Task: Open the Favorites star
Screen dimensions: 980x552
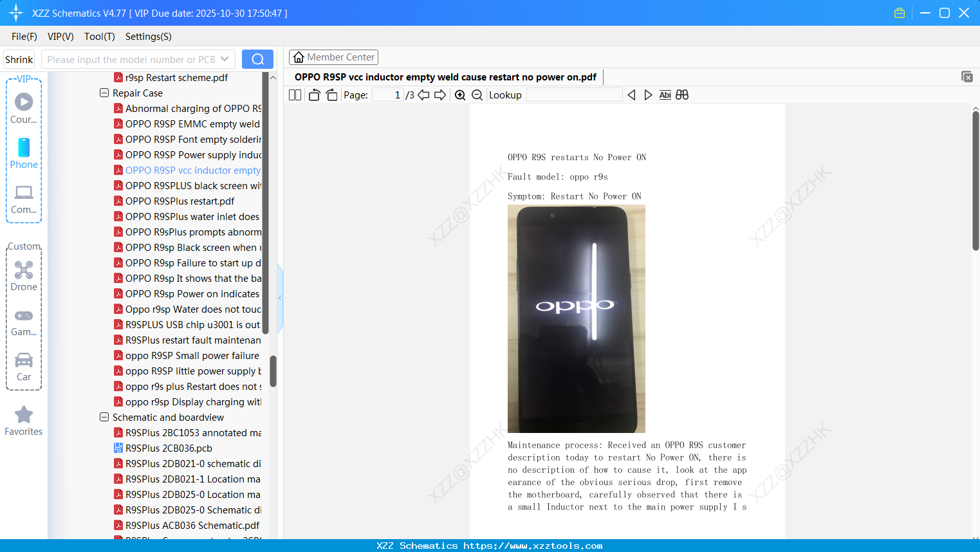Action: click(x=24, y=421)
